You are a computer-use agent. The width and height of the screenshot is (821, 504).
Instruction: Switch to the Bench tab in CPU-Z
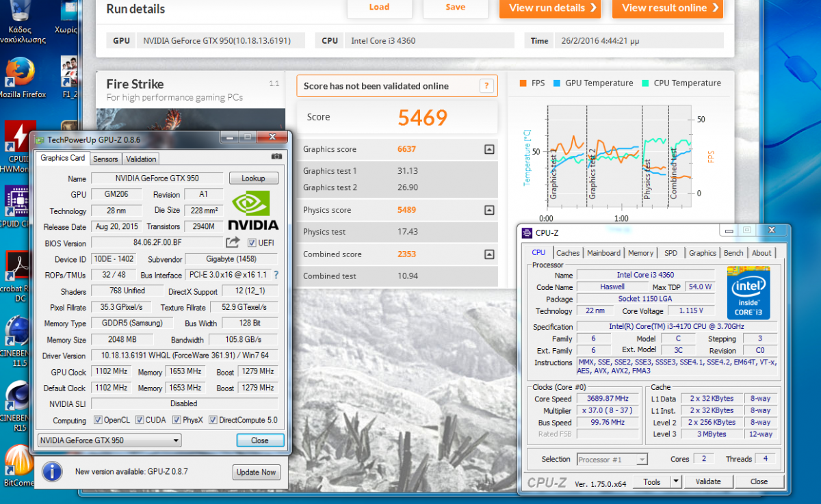pyautogui.click(x=733, y=253)
